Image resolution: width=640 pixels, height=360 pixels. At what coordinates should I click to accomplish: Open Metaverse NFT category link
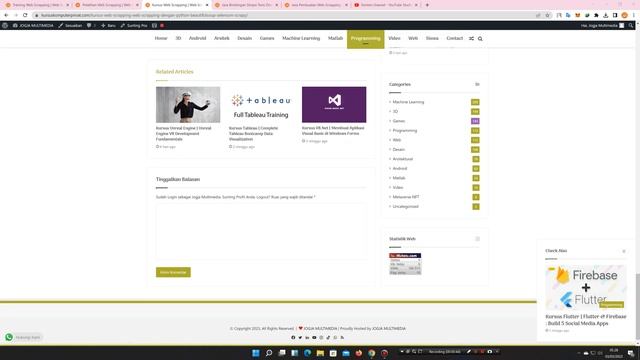pos(406,197)
